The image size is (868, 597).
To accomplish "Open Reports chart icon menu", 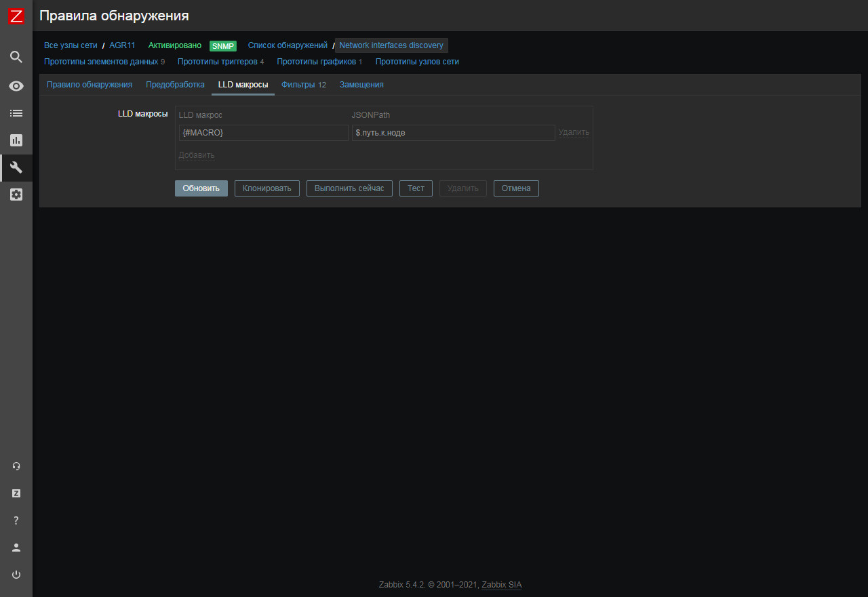I will (16, 140).
